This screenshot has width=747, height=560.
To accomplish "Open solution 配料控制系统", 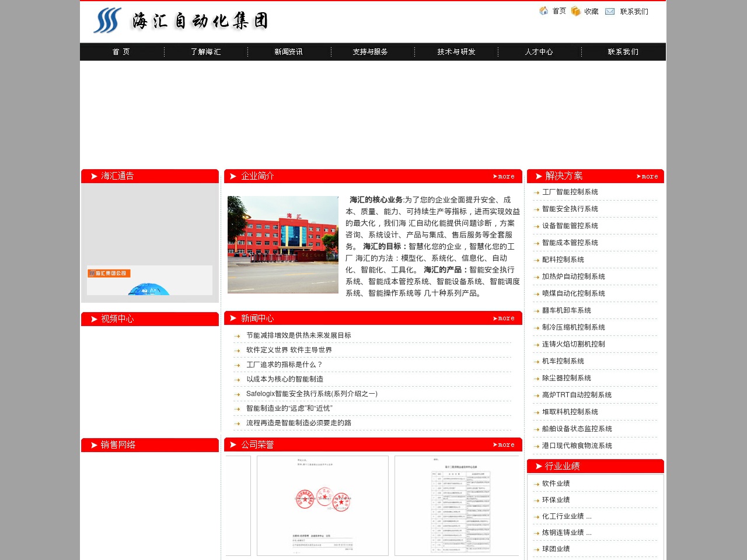I will pyautogui.click(x=563, y=260).
